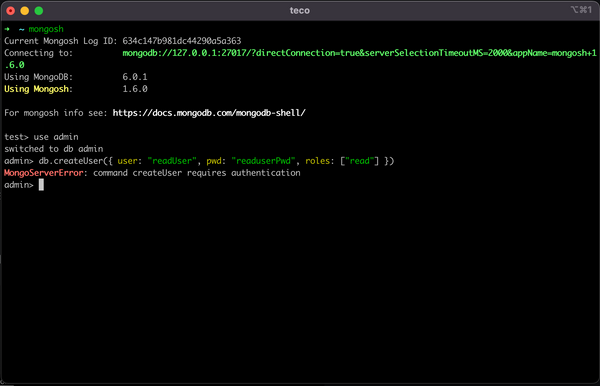Click the keyboard shortcut indicator in title bar
This screenshot has height=386, width=600.
pos(581,10)
